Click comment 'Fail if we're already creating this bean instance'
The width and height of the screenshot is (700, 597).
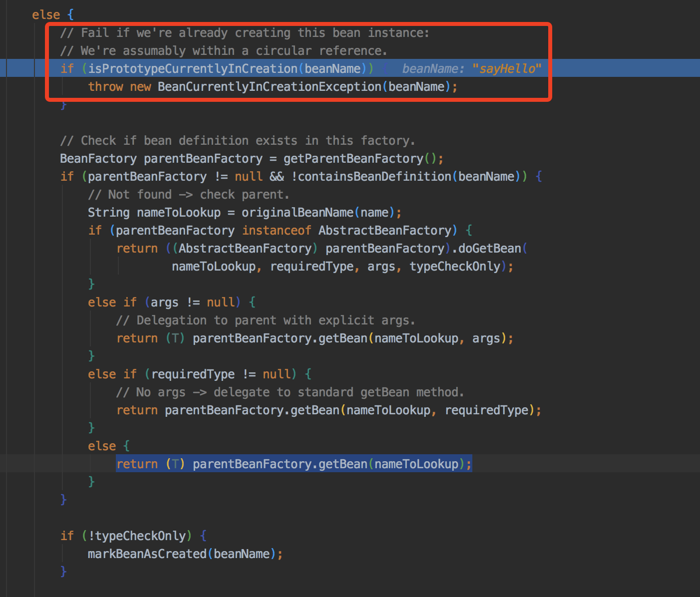[x=245, y=32]
